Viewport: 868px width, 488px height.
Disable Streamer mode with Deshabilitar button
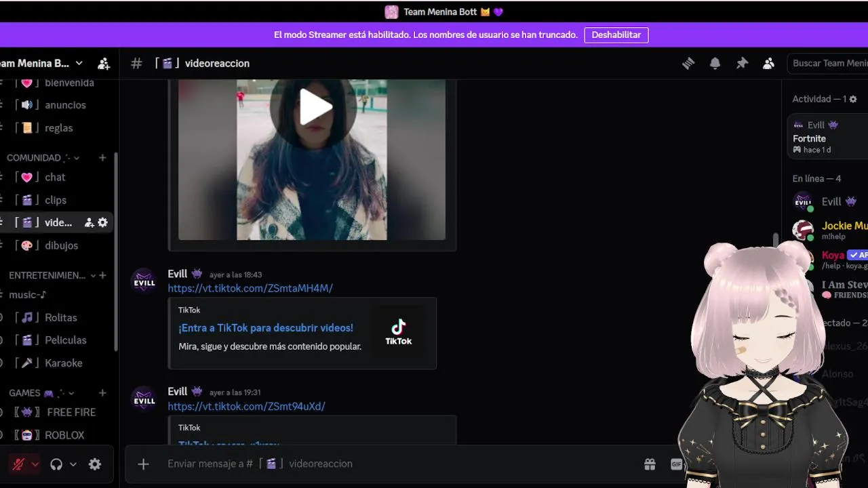coord(616,35)
